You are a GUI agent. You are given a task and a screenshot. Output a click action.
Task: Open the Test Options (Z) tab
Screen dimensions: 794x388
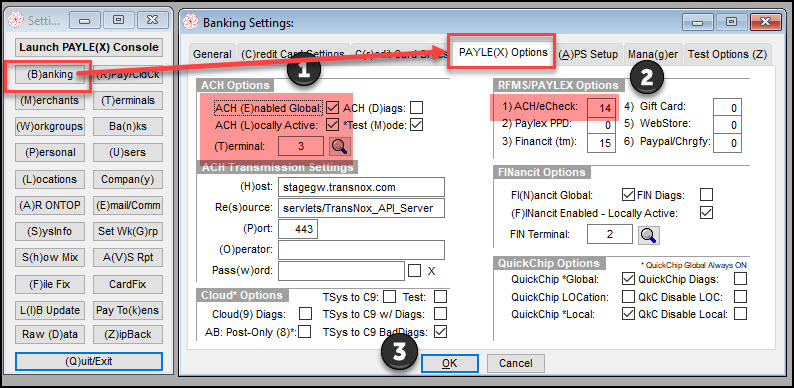(727, 55)
